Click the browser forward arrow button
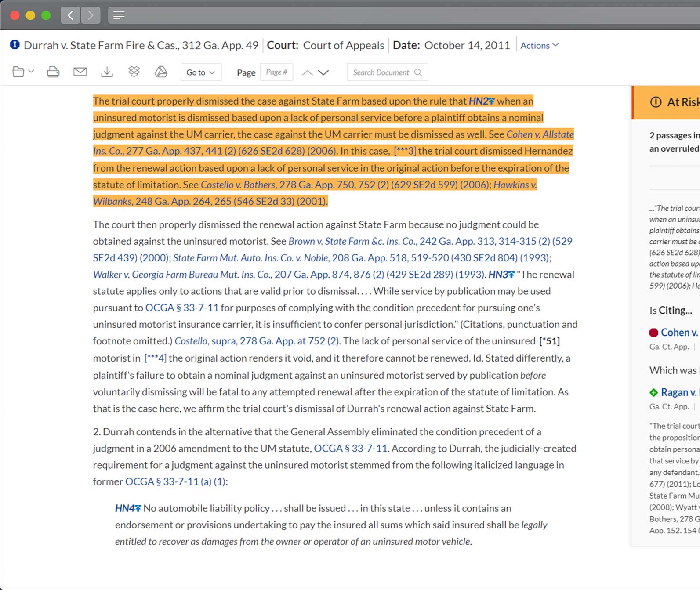This screenshot has width=700, height=590. click(x=91, y=15)
